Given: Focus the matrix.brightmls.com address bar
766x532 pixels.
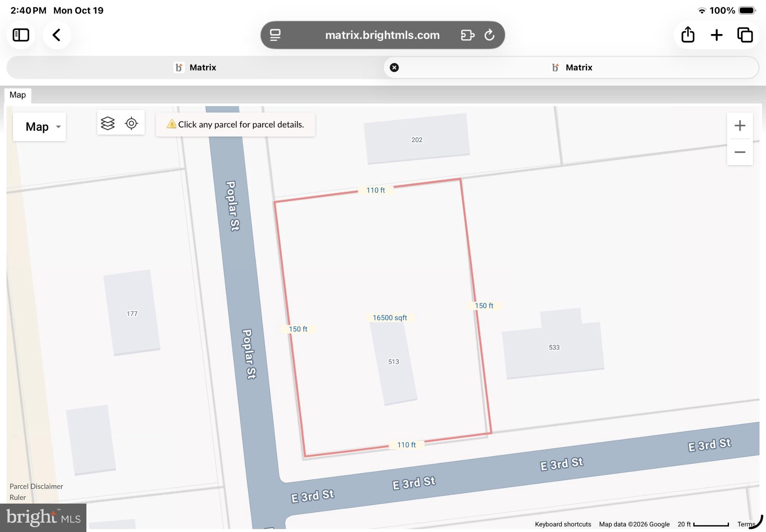Looking at the screenshot, I should pos(382,35).
